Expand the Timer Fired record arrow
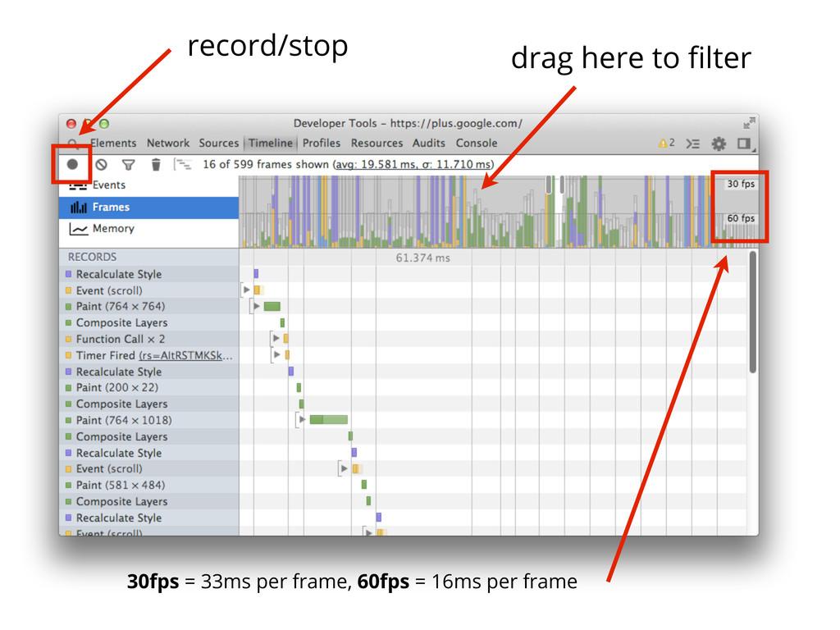The image size is (840, 630). coord(276,355)
